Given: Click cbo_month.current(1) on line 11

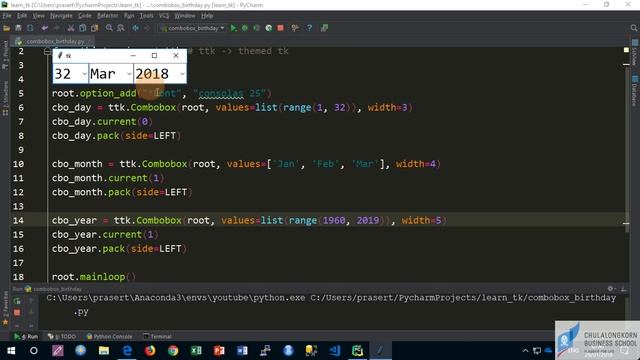Looking at the screenshot, I should point(108,178).
